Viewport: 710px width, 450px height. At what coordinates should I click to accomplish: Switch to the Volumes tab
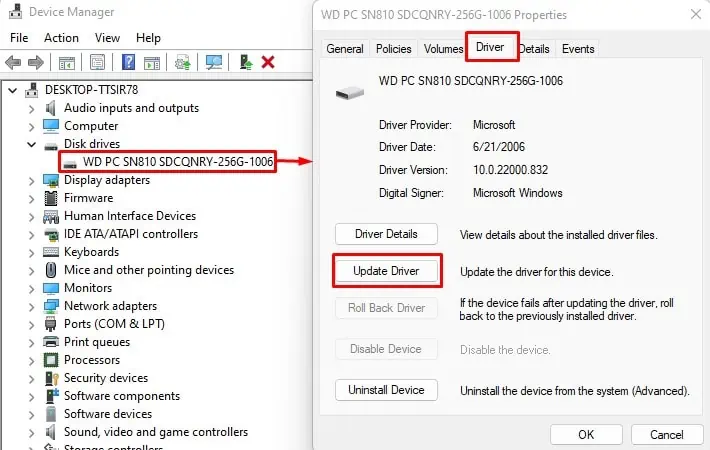click(x=443, y=49)
